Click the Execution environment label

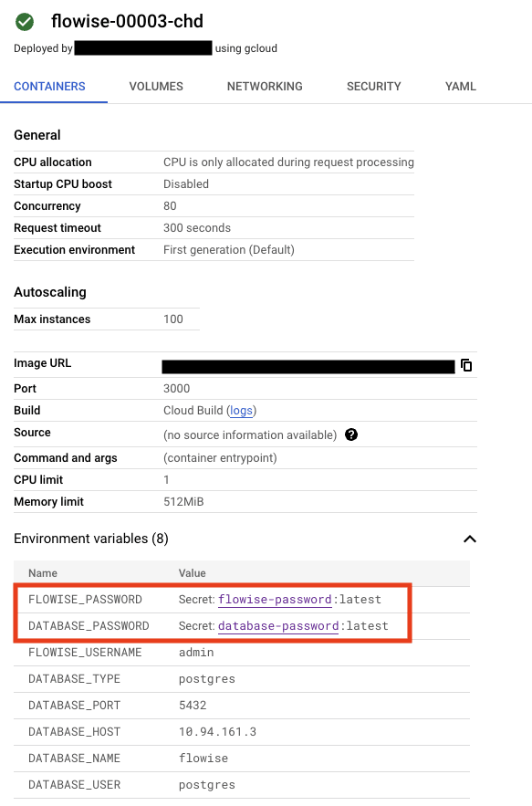point(75,250)
